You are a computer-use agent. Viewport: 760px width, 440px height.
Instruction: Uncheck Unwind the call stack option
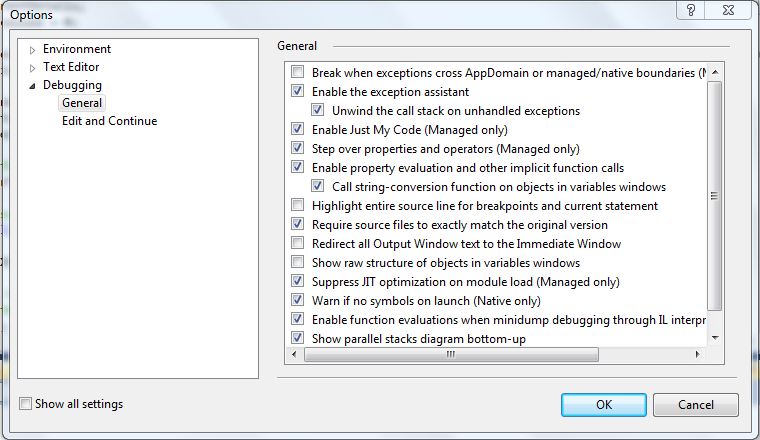pyautogui.click(x=317, y=110)
